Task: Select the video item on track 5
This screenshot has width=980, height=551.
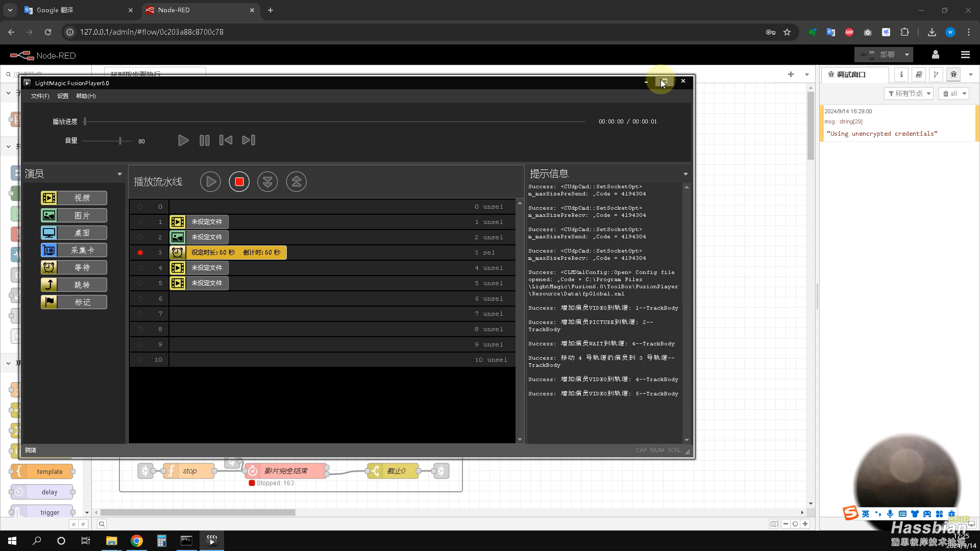Action: [x=199, y=283]
